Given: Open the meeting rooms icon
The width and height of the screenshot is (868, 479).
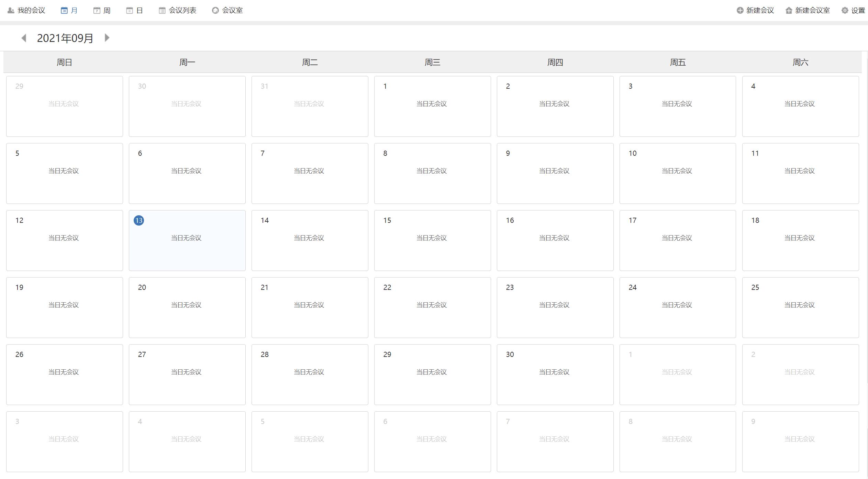Looking at the screenshot, I should pyautogui.click(x=215, y=10).
